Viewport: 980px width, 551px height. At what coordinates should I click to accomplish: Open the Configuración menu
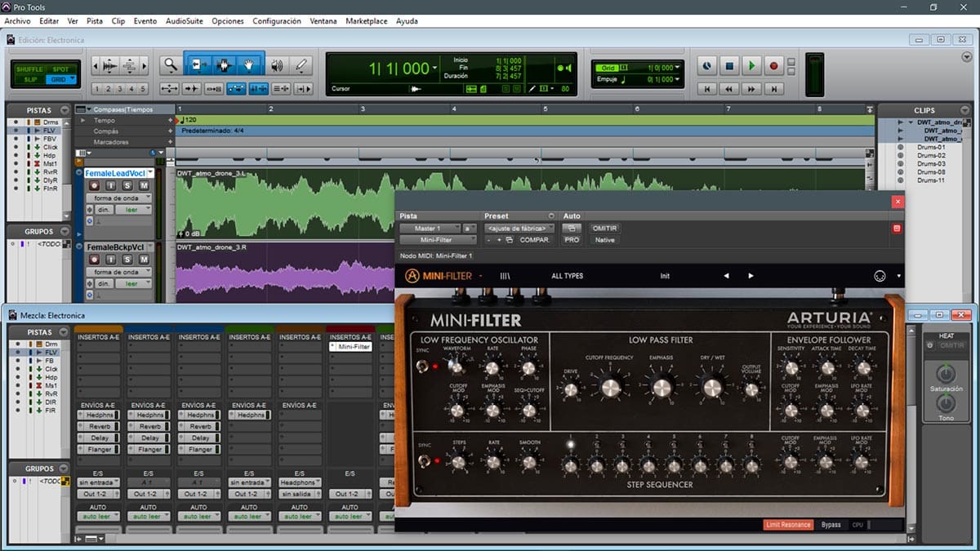277,21
